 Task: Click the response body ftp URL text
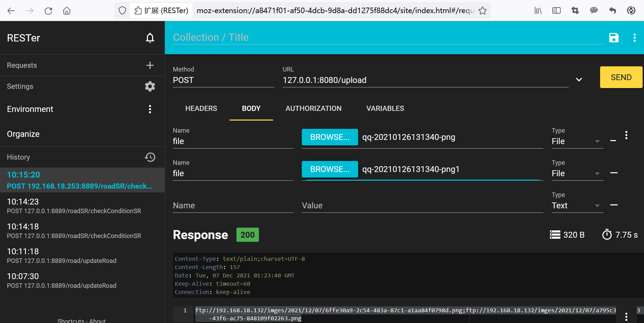tap(406, 314)
